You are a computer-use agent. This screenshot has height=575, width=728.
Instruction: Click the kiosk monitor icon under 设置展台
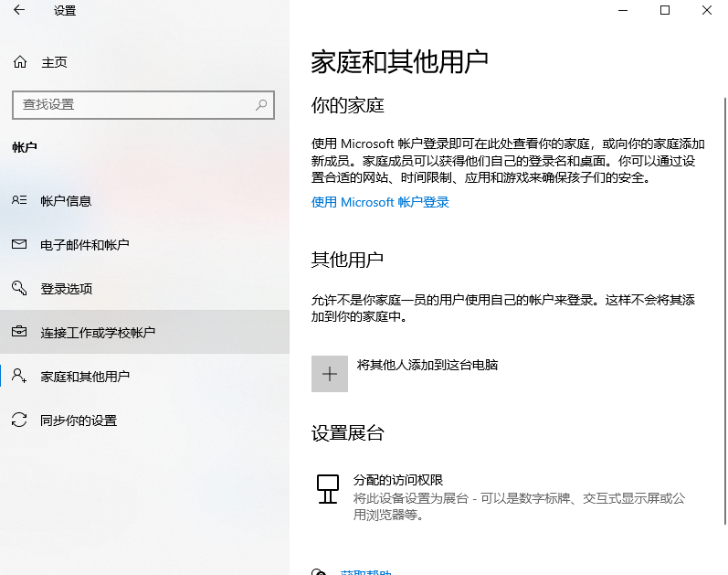click(327, 489)
